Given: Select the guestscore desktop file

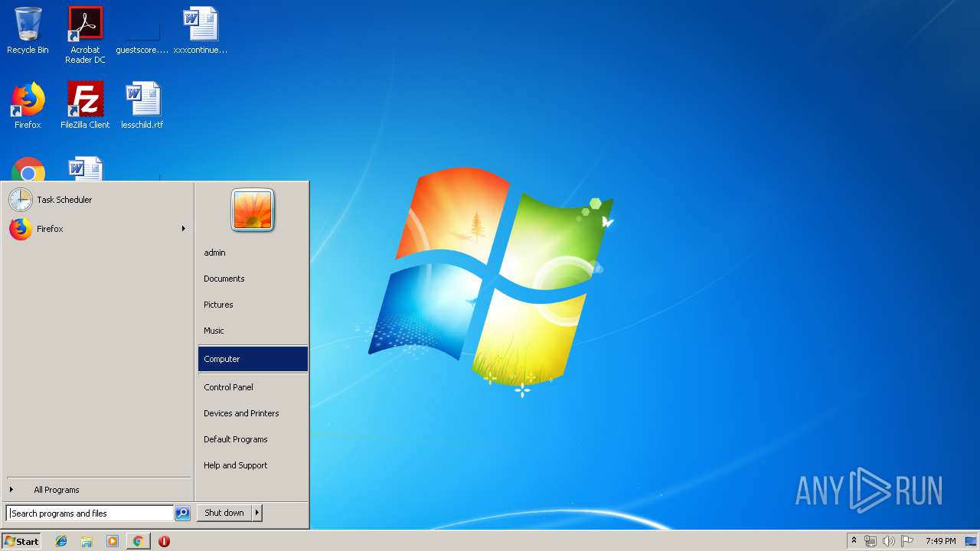Looking at the screenshot, I should [x=142, y=31].
